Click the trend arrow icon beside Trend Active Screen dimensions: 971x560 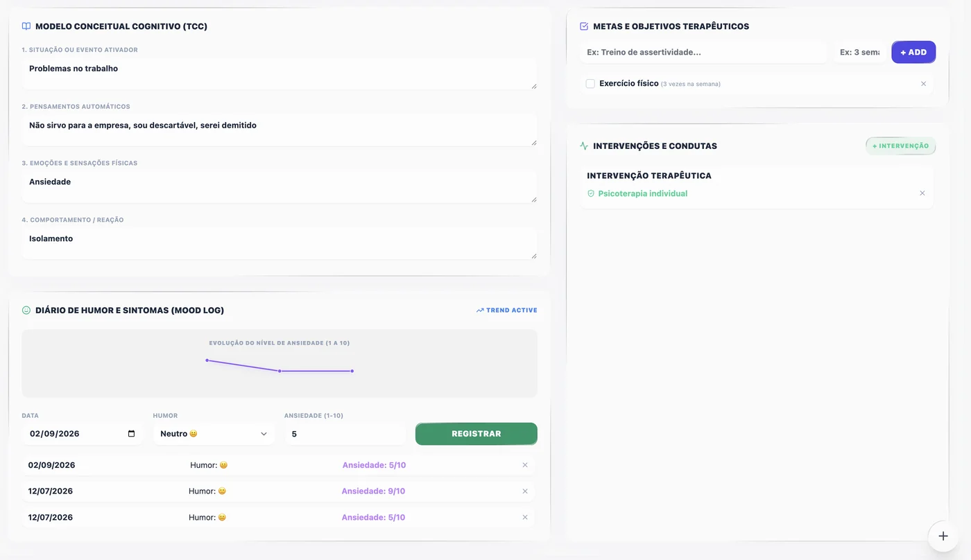click(480, 310)
